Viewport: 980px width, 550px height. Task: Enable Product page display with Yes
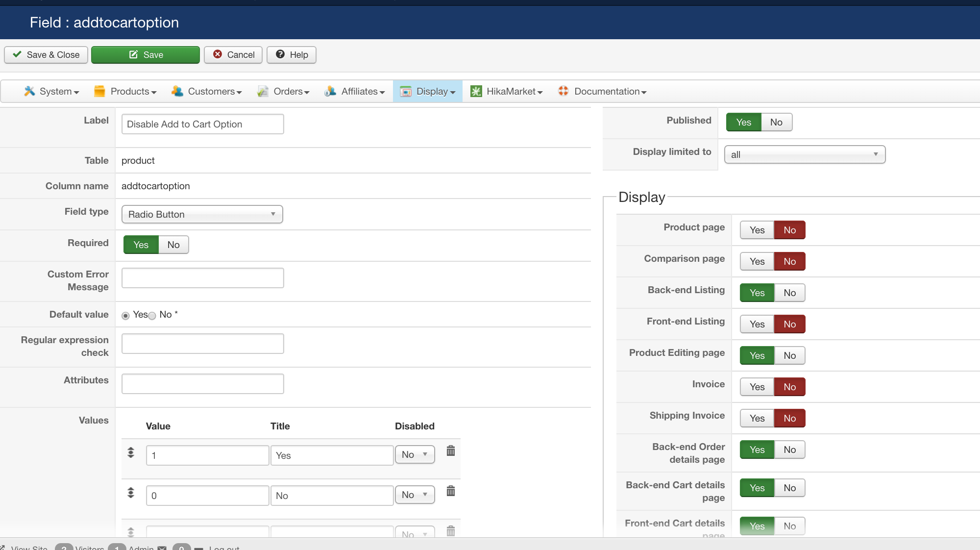click(x=757, y=230)
